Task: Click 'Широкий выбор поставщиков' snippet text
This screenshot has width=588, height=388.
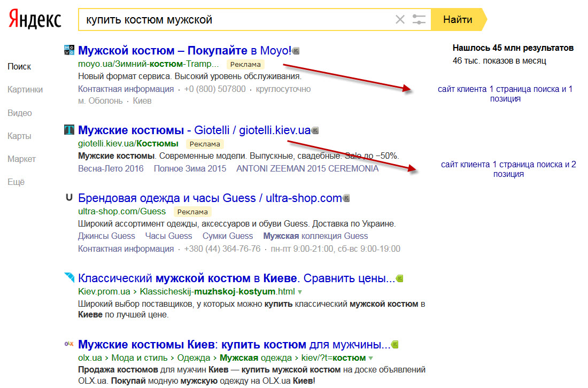Action: click(x=252, y=309)
